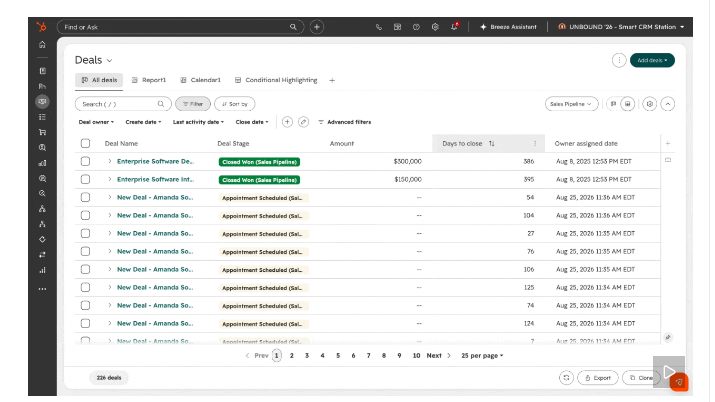
Task: Open the Deals object dropdown chevron
Action: (109, 61)
